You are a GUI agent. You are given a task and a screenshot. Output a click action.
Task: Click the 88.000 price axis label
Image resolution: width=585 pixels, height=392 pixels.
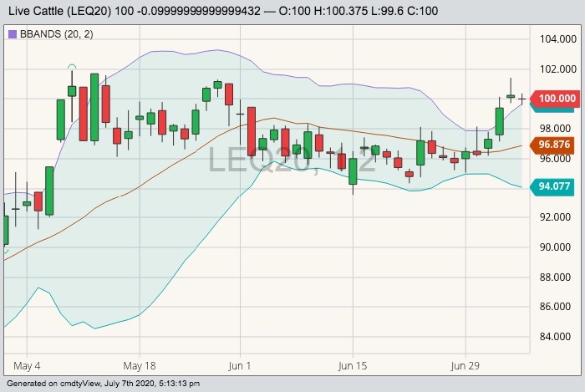click(555, 277)
